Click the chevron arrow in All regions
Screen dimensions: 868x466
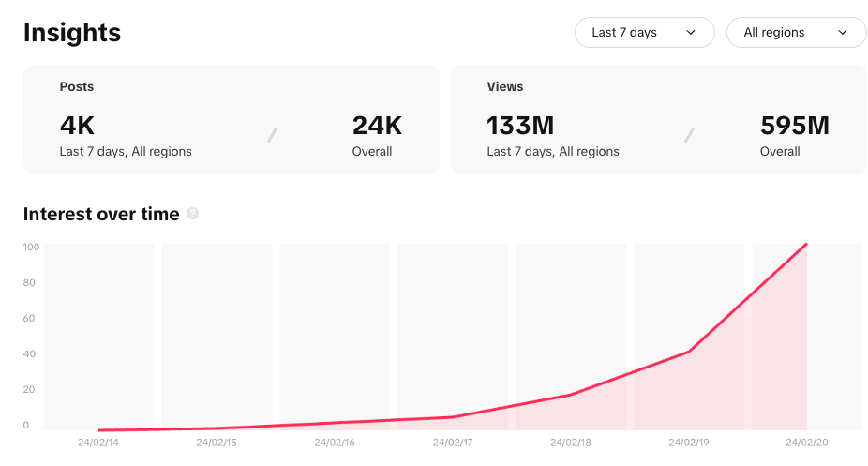coord(843,33)
